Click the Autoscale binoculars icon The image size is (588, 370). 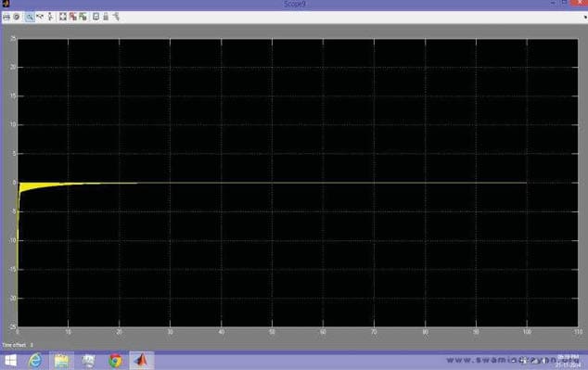tap(63, 17)
